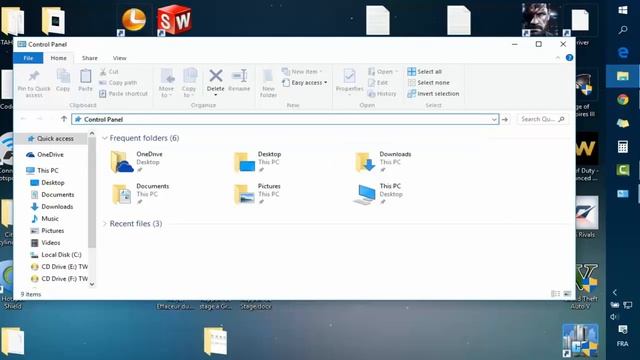The width and height of the screenshot is (640, 360).
Task: Open the New item dropdown
Action: (302, 72)
